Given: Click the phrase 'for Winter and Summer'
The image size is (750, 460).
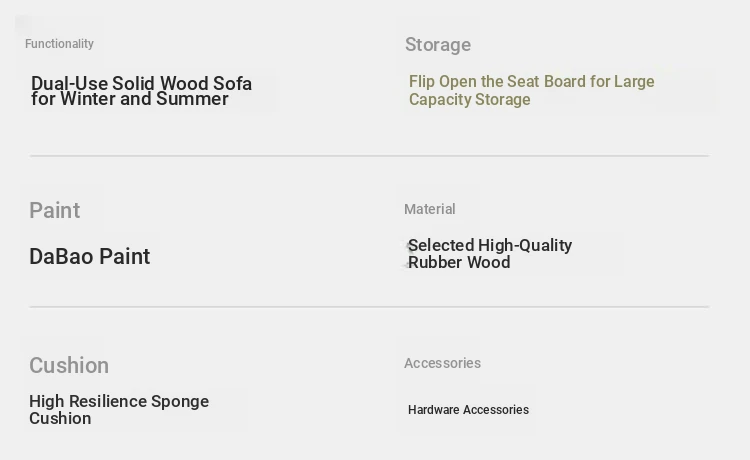Looking at the screenshot, I should (129, 100).
